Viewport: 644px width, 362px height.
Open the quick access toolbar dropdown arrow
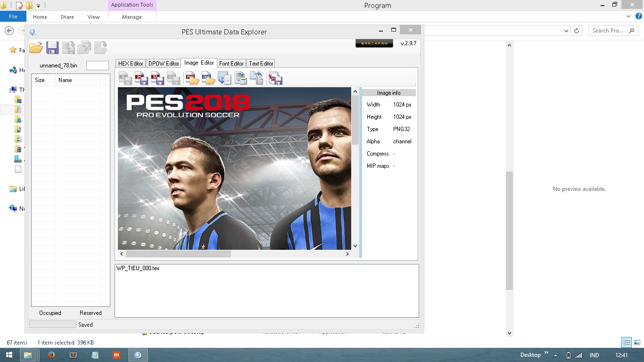[39, 6]
